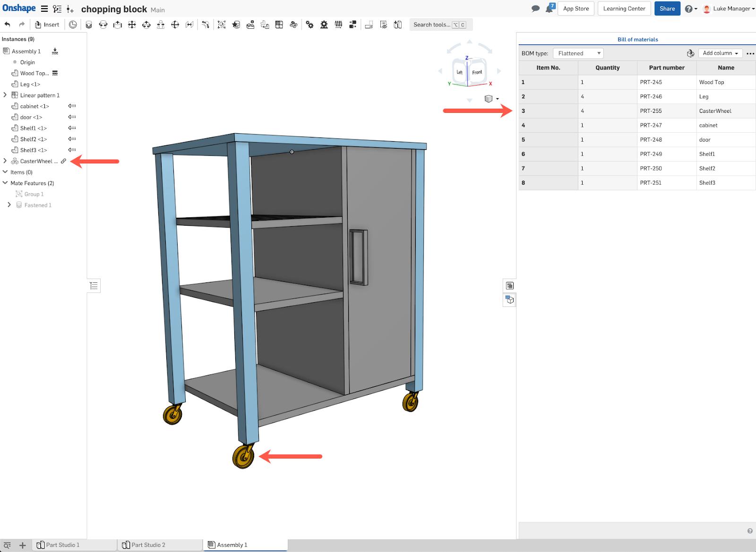Open the notifications bell icon
This screenshot has width=756, height=552.
549,9
